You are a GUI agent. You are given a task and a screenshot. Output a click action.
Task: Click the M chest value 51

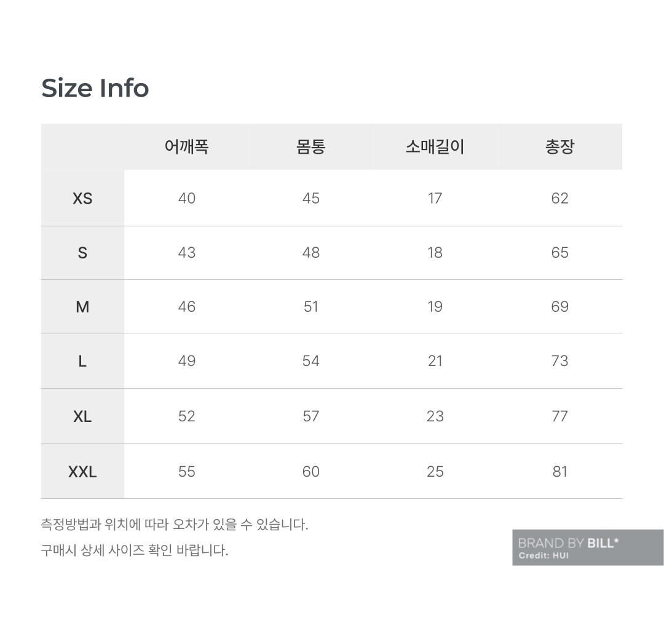(310, 306)
